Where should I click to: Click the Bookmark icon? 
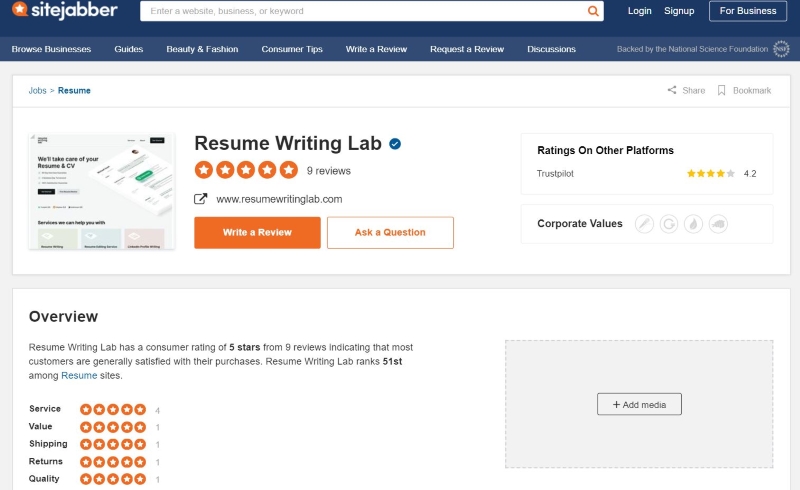coord(721,90)
